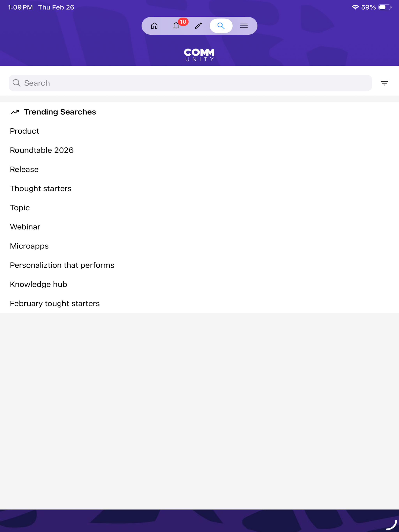Screen dimensions: 399x532
Task: Search for trending term 'Webinar'
Action: tap(25, 227)
